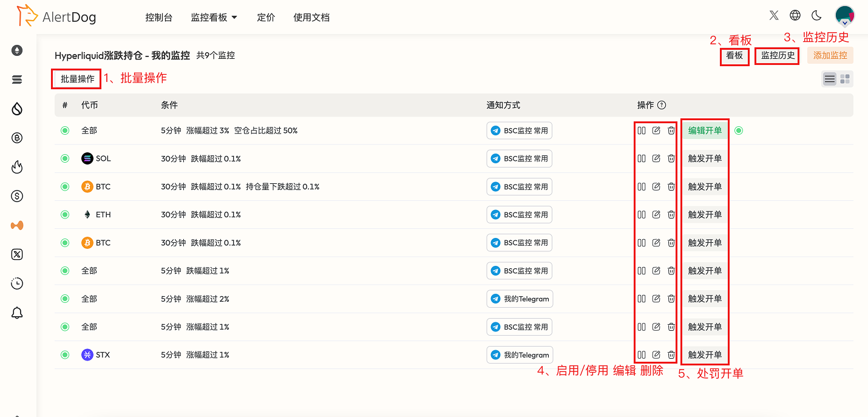Click the STX token name

[103, 354]
